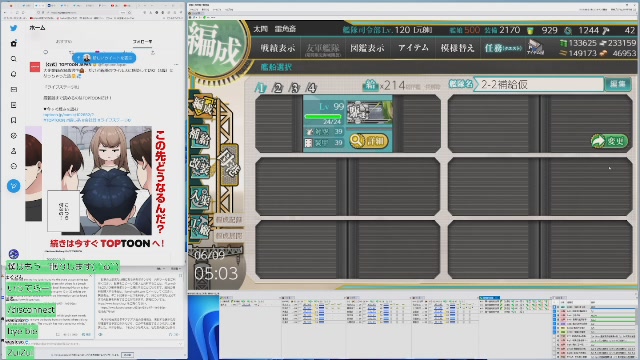Open the tweet's more options ellipsis
Viewport: 640px width, 360px height.
(x=176, y=64)
